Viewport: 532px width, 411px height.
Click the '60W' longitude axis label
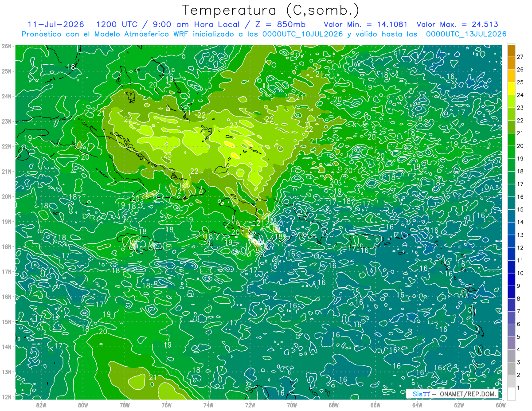coord(501,405)
